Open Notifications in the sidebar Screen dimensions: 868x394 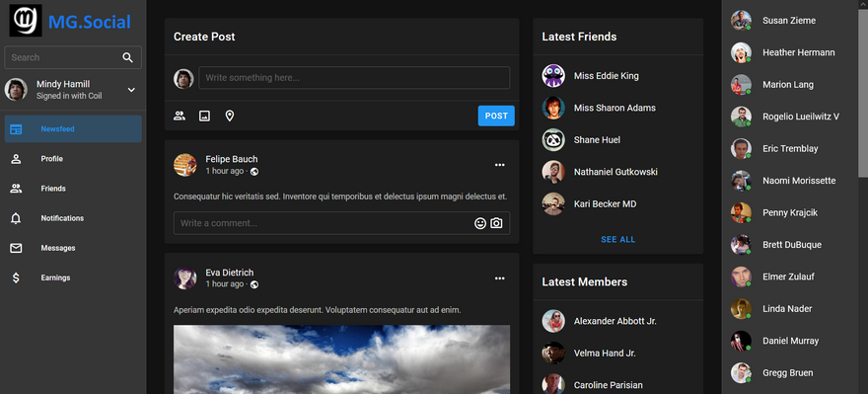click(x=73, y=218)
